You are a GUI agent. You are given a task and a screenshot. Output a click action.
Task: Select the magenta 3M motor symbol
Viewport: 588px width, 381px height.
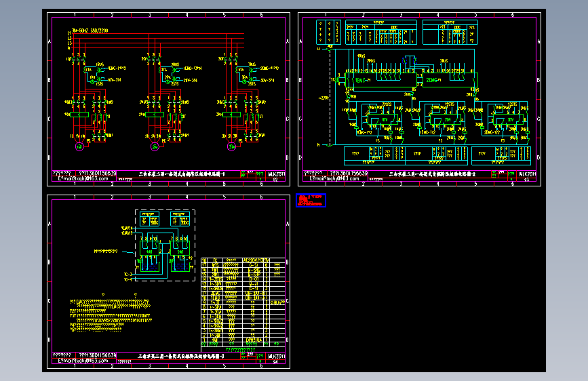(231, 147)
